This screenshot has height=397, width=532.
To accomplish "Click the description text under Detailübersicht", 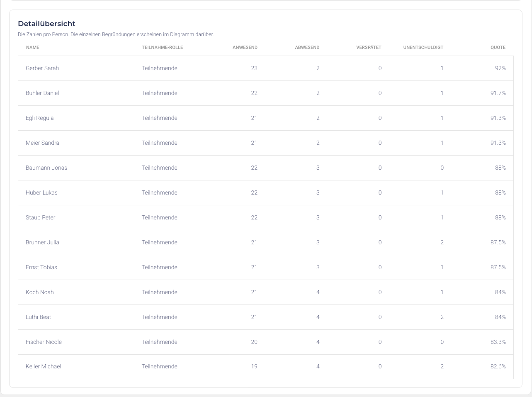I will click(116, 34).
